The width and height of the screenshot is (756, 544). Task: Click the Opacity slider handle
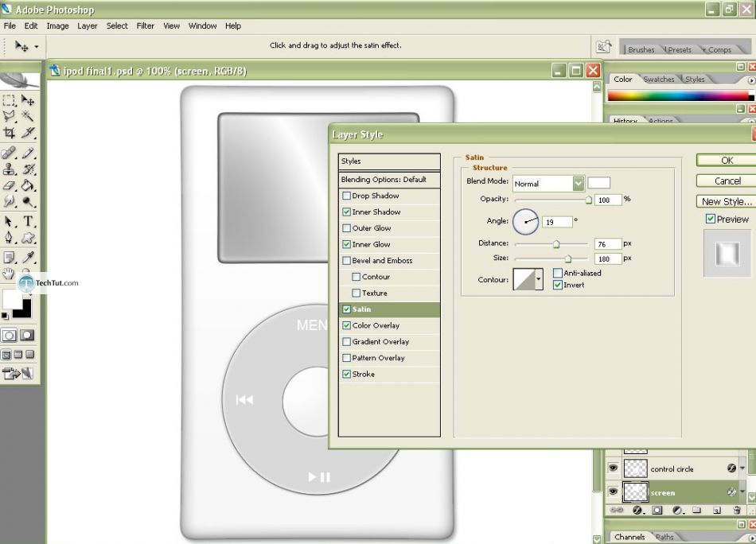589,200
